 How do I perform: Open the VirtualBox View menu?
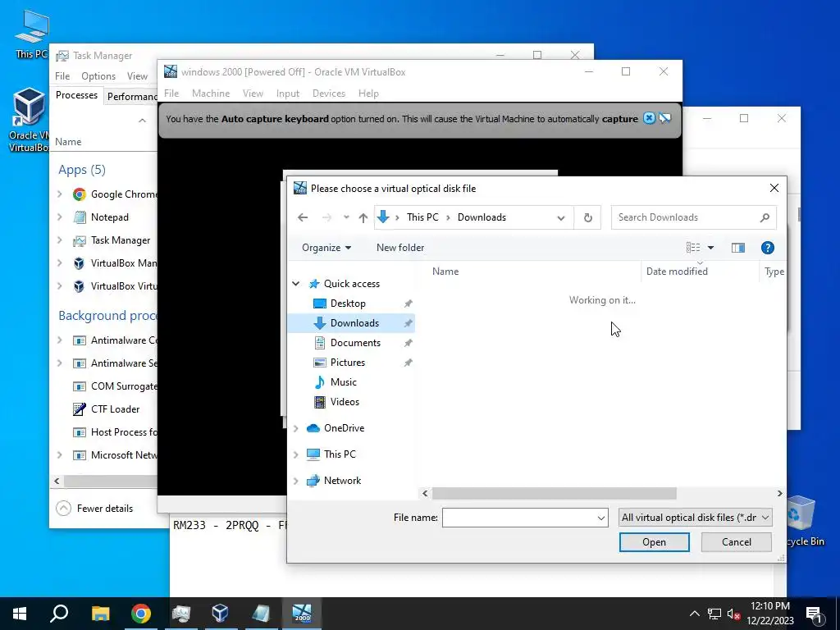[x=253, y=94]
